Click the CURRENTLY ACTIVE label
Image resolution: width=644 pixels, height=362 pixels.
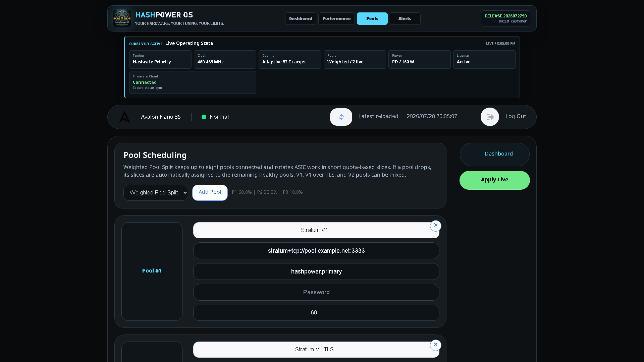(x=146, y=44)
